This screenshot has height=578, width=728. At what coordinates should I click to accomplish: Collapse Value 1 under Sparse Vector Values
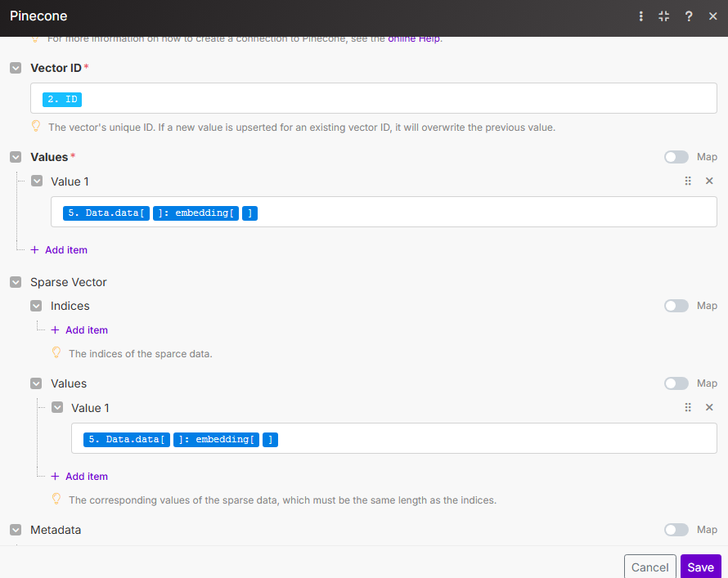(x=57, y=407)
